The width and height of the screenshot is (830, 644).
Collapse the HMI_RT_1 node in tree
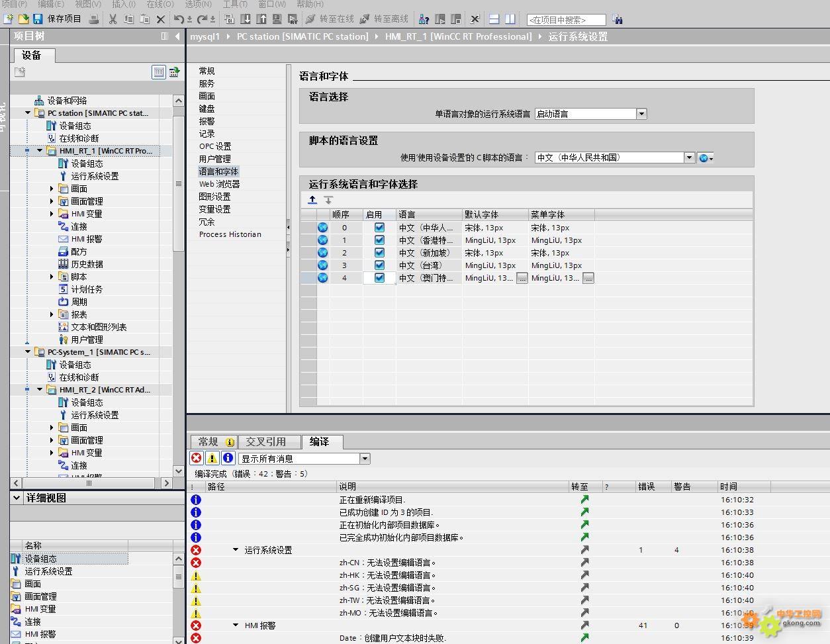point(40,151)
